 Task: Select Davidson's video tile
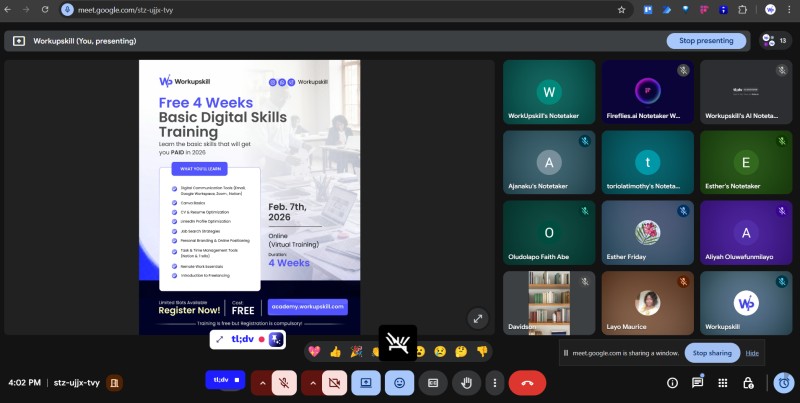pos(549,303)
